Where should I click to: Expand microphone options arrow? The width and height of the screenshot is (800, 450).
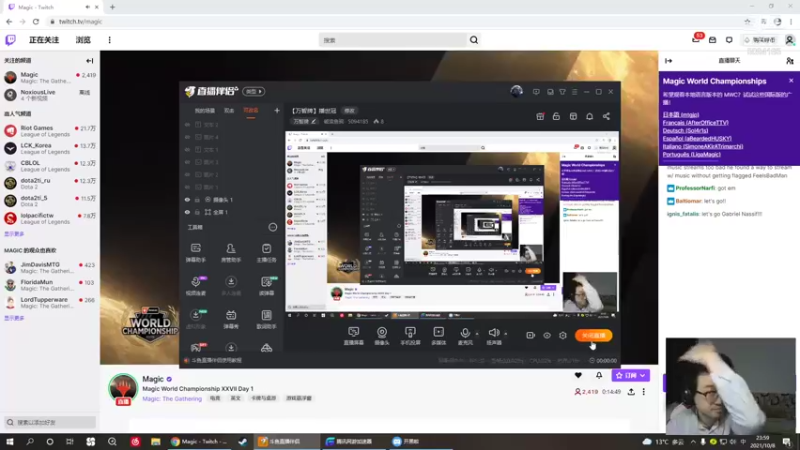pos(477,333)
